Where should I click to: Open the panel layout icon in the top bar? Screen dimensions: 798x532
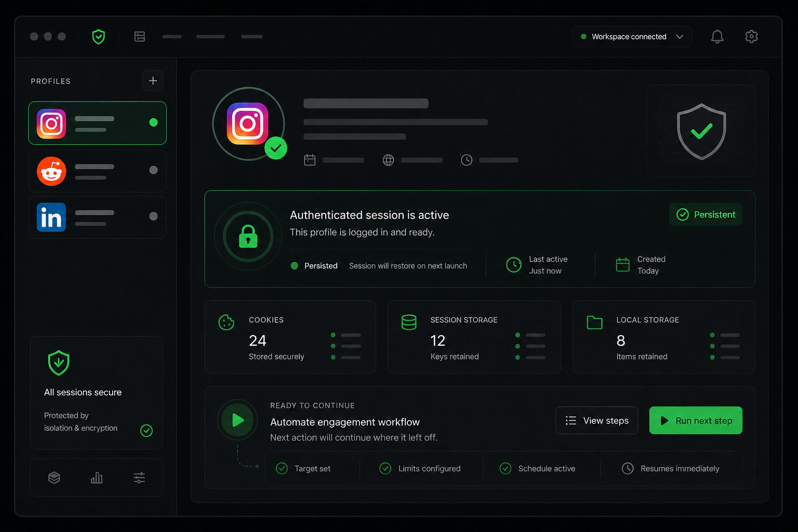pos(140,36)
